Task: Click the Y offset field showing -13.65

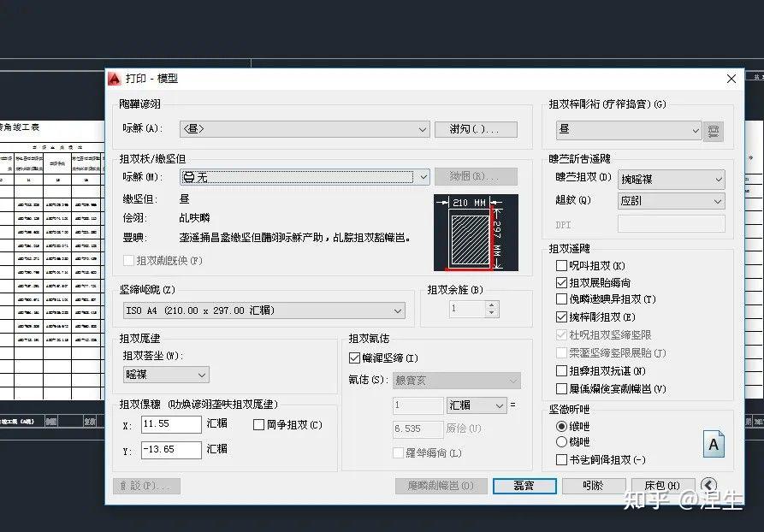Action: [171, 450]
